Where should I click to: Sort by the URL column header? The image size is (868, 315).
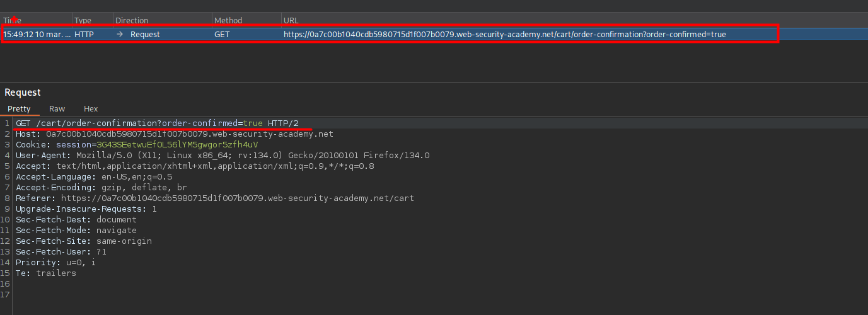tap(291, 21)
